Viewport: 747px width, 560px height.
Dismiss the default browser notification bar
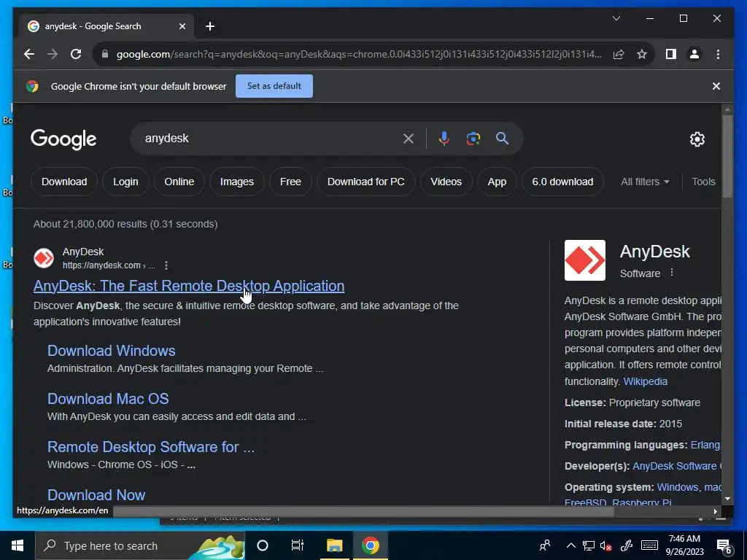tap(716, 86)
